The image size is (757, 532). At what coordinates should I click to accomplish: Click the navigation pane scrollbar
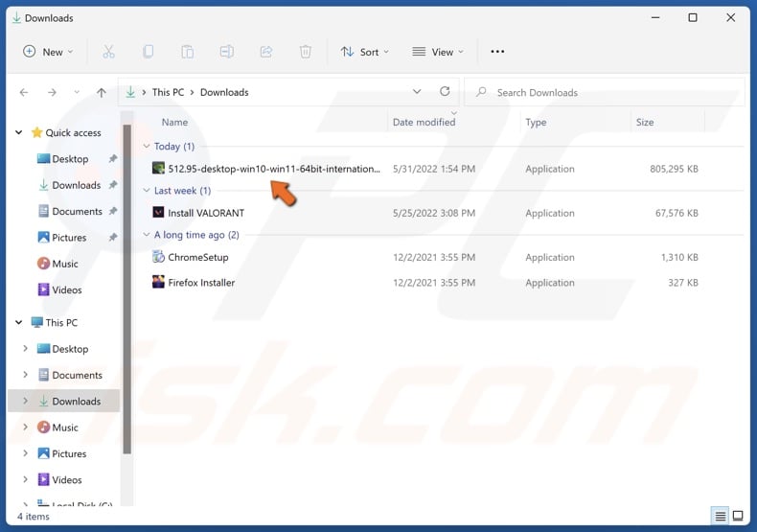click(127, 289)
